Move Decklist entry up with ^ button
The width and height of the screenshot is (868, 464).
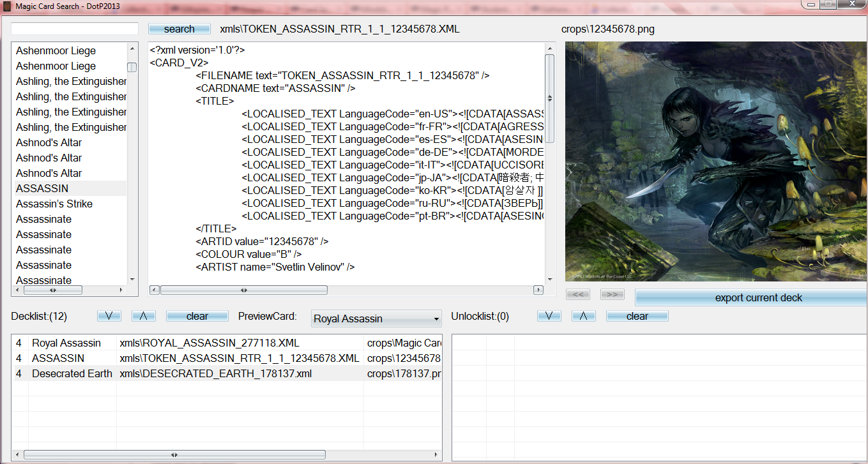(144, 316)
